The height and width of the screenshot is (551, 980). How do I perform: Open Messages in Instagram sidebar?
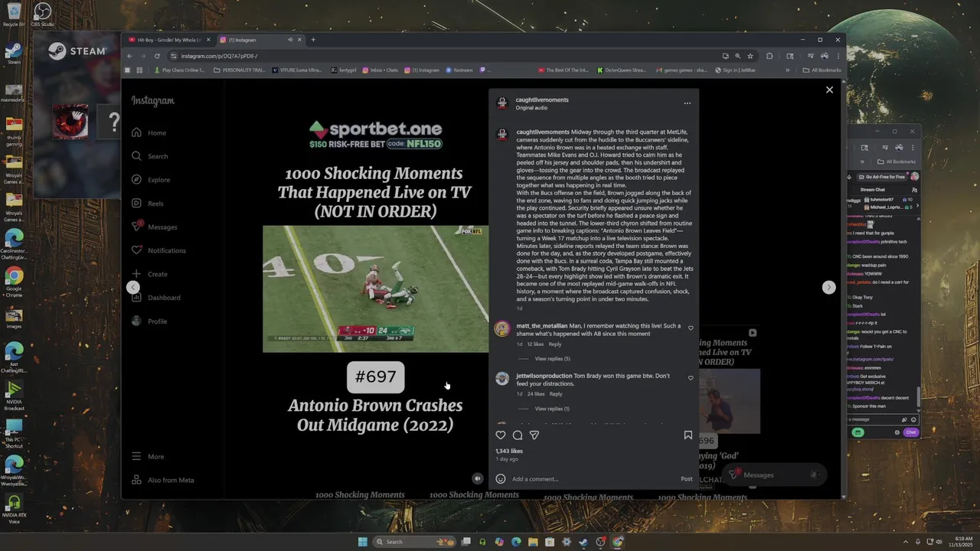pos(154,227)
